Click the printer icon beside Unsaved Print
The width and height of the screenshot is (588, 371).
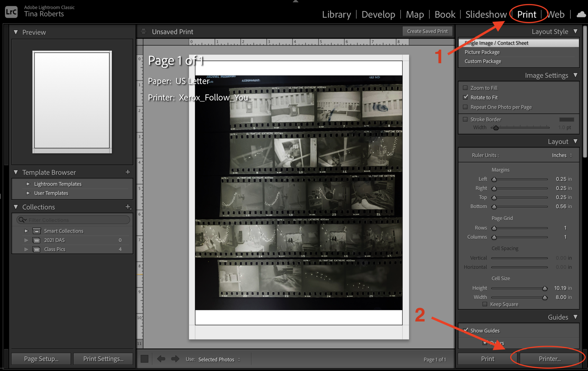(x=144, y=31)
